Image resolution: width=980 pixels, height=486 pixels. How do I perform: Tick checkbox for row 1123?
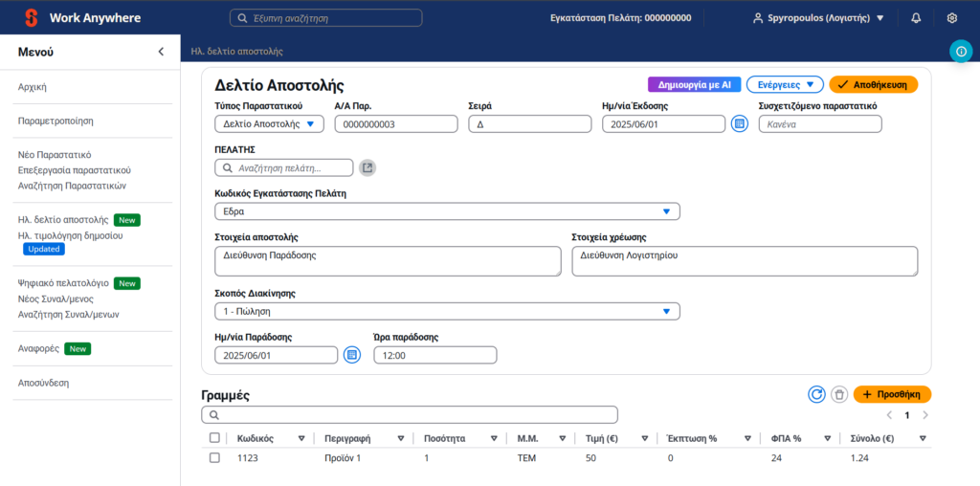(x=214, y=458)
